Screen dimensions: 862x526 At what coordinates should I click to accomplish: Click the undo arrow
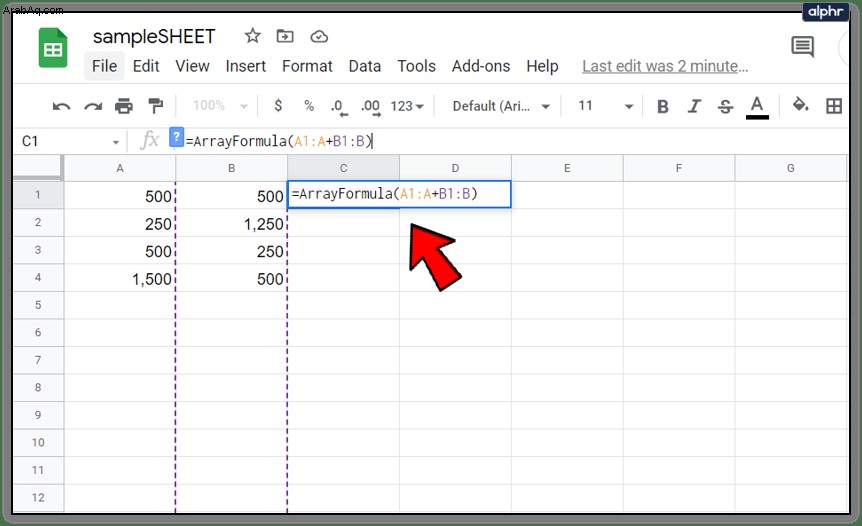(61, 106)
